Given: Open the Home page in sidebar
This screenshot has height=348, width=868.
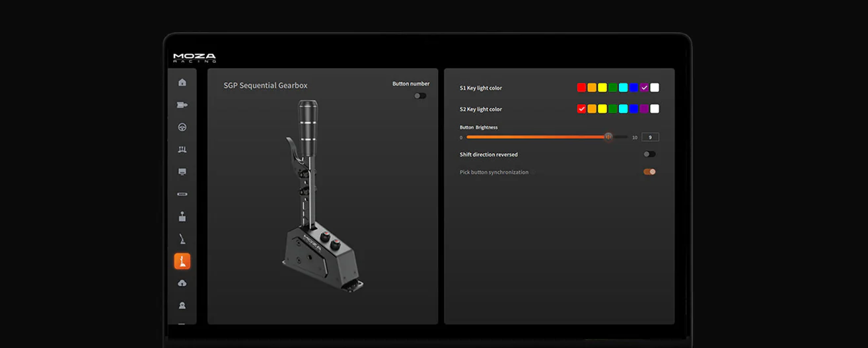Looking at the screenshot, I should point(182,83).
